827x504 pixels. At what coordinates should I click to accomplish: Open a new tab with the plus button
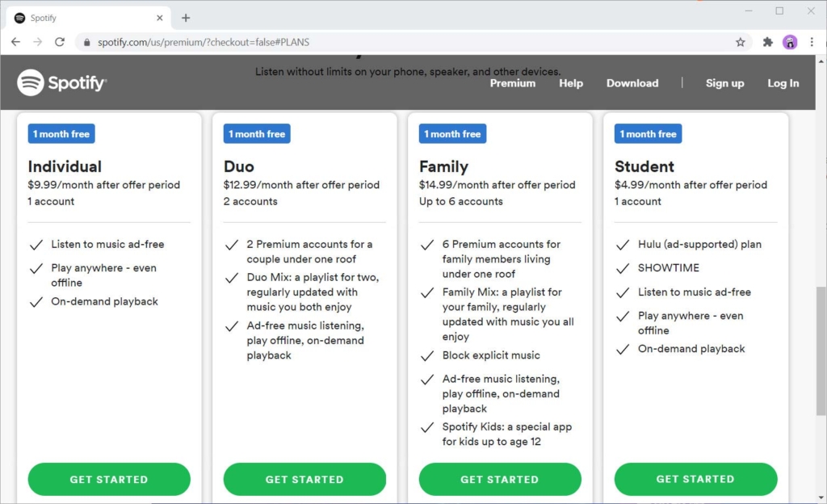(186, 18)
